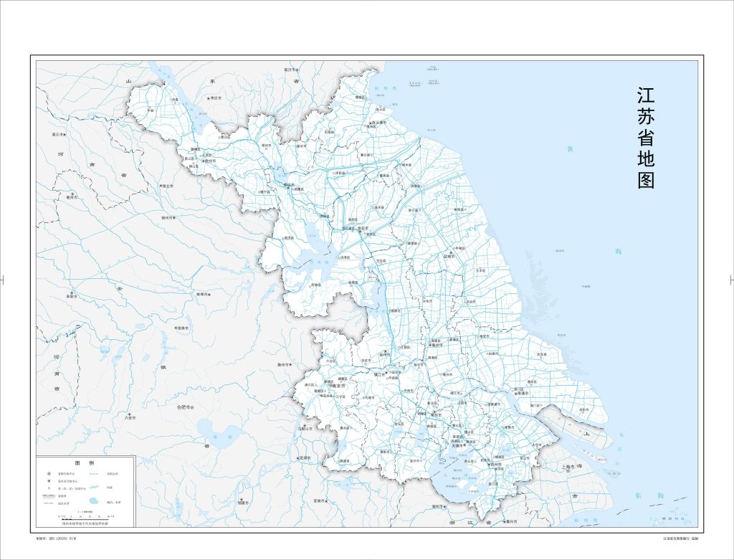
Task: Click the scale bar below the legend
Action: coord(85,518)
